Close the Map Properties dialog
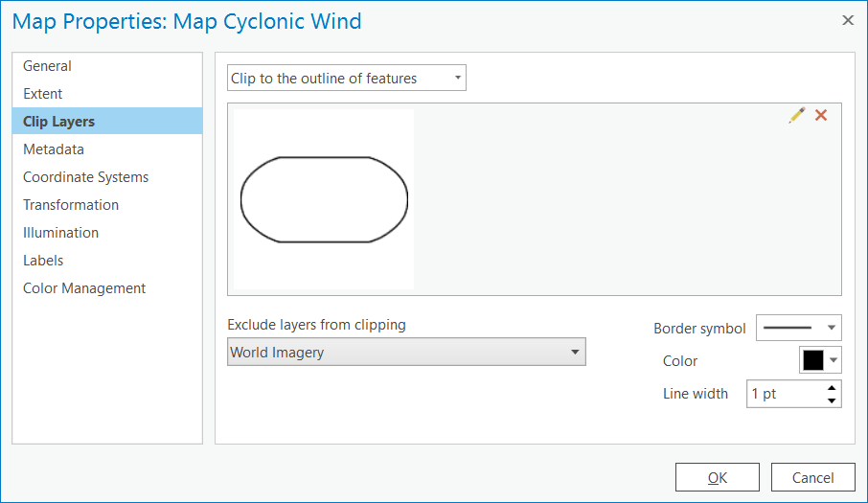Screen dimensions: 868x503 pyautogui.click(x=847, y=19)
